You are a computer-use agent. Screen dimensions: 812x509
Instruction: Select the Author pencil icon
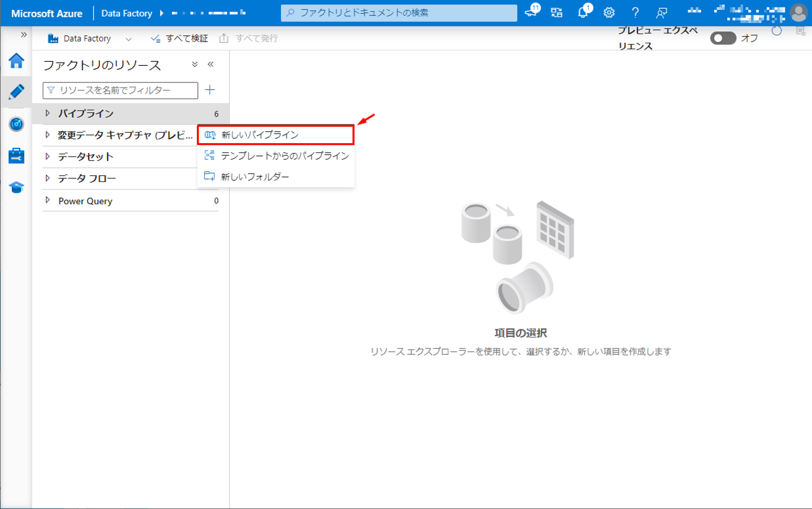[x=16, y=92]
